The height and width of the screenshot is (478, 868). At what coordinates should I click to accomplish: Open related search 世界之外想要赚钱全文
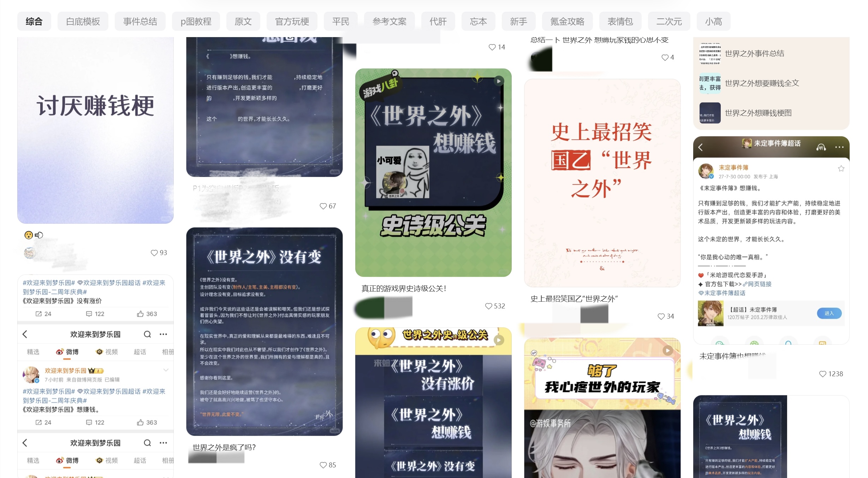[762, 83]
